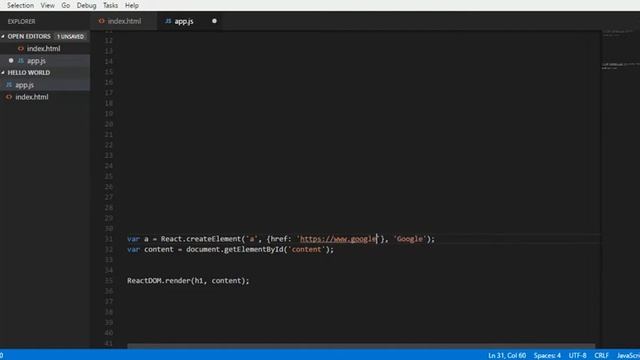Click the 'Google' string on line 31
The height and width of the screenshot is (360, 640).
[410, 239]
